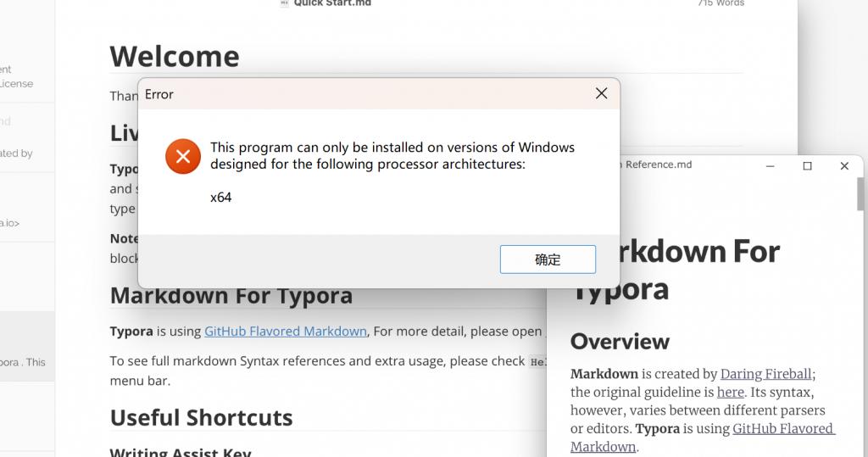Click the Error dialog title bar text
868x457 pixels.
[x=159, y=94]
